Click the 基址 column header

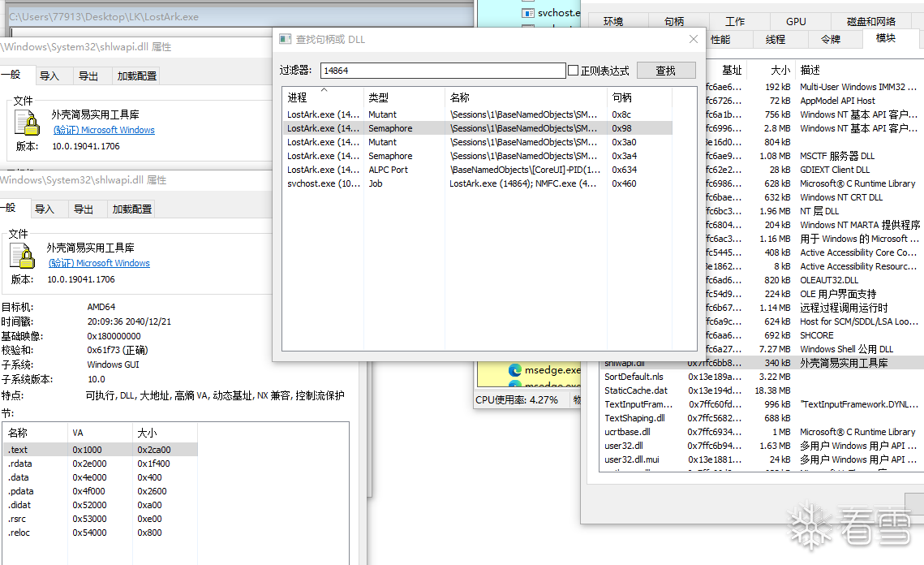click(732, 70)
